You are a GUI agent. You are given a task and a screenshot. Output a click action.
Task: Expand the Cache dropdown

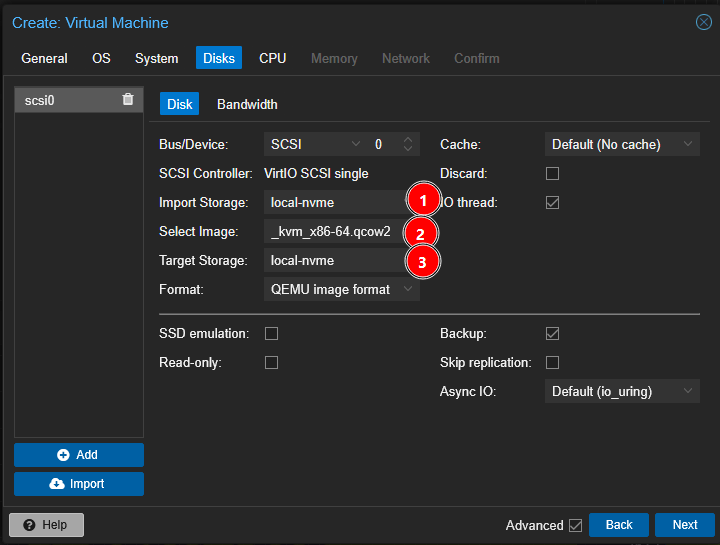[x=621, y=145]
